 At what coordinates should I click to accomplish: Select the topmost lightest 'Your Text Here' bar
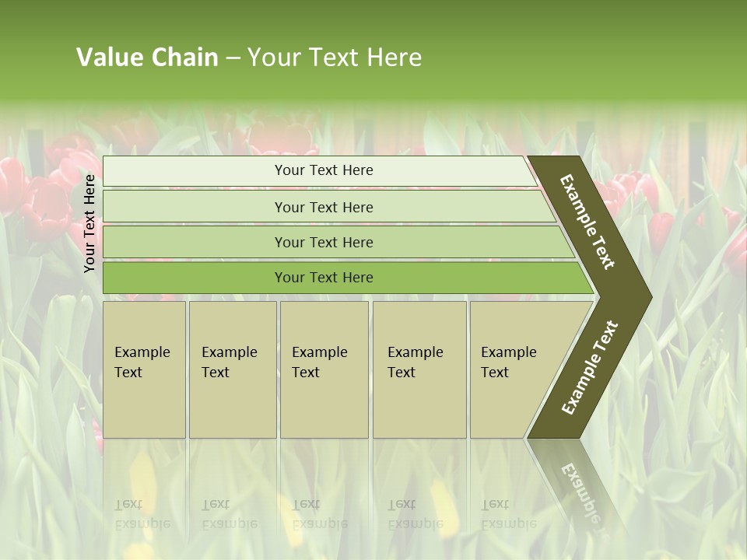(x=323, y=170)
